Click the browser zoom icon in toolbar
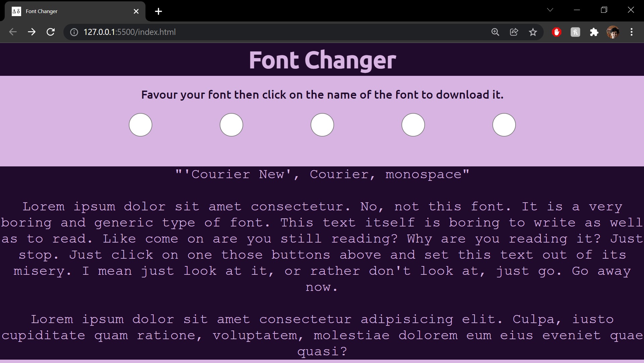Viewport: 644px width, 363px height. [x=495, y=32]
